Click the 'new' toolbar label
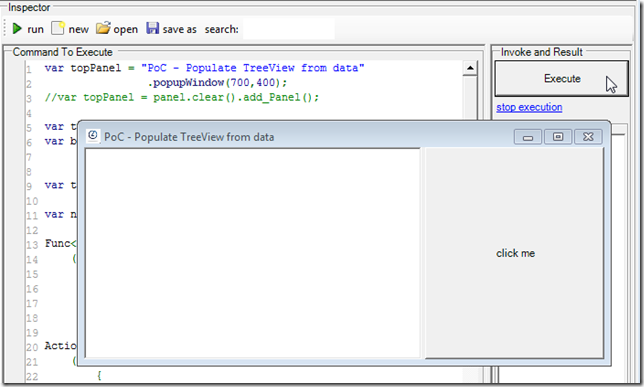644x387 pixels. click(78, 30)
